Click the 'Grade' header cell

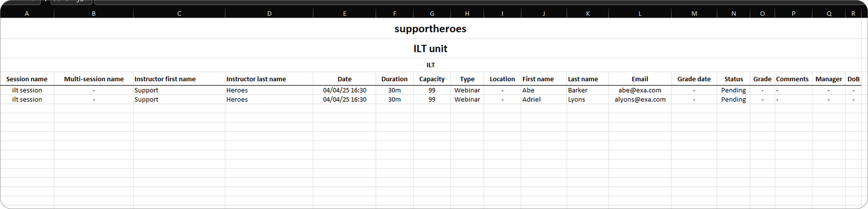[762, 79]
